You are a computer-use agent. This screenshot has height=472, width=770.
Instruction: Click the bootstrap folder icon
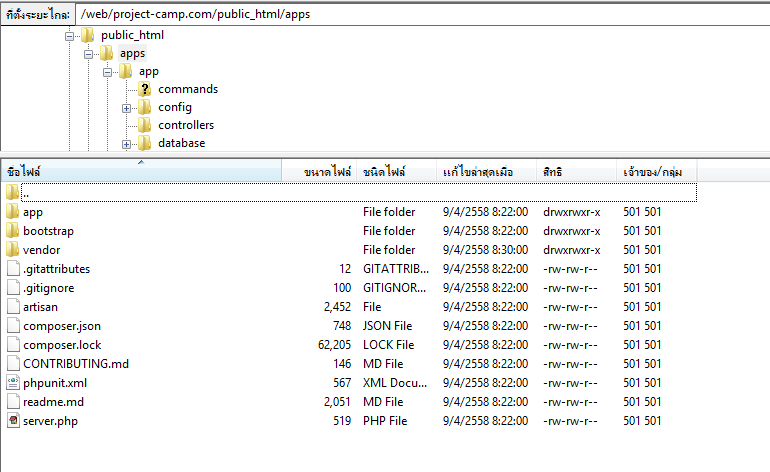[x=12, y=230]
